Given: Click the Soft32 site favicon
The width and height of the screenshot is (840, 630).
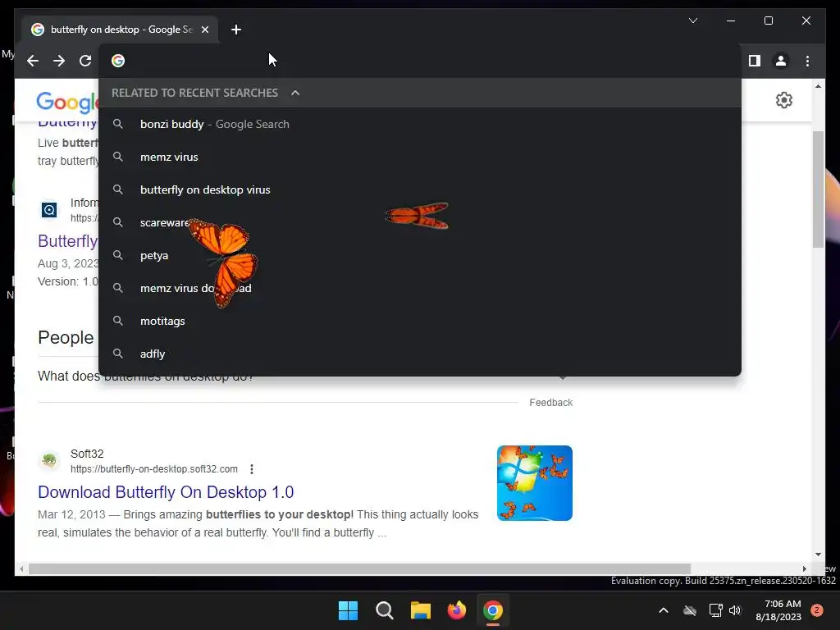Looking at the screenshot, I should point(49,461).
